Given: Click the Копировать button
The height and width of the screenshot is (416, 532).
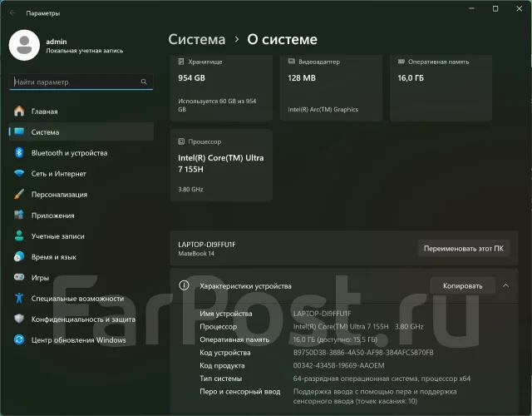Looking at the screenshot, I should pos(462,285).
